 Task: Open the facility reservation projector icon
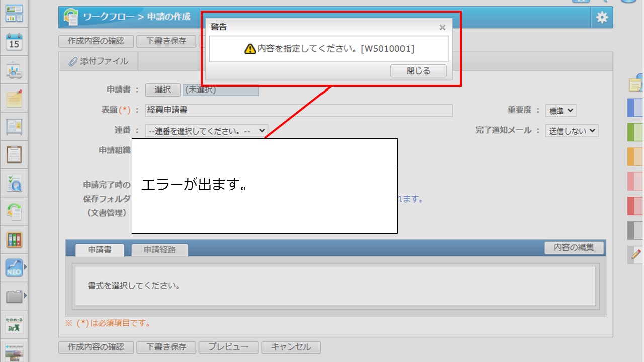point(15,71)
